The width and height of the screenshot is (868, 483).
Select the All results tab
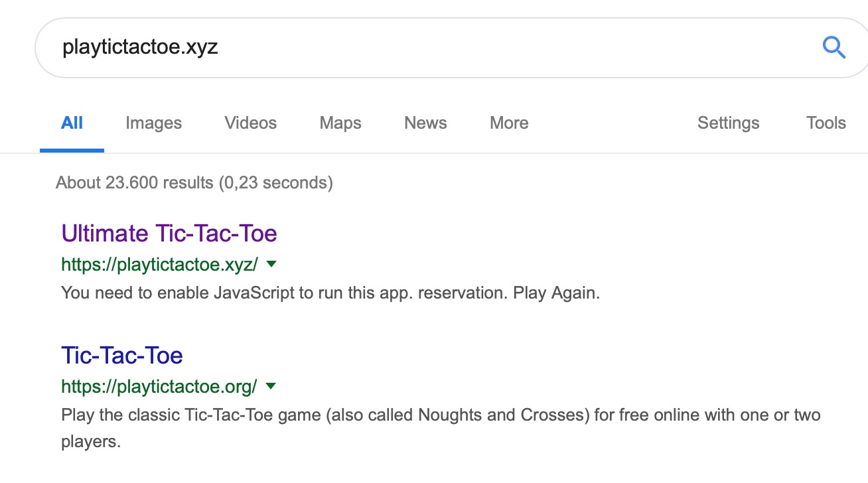click(72, 123)
